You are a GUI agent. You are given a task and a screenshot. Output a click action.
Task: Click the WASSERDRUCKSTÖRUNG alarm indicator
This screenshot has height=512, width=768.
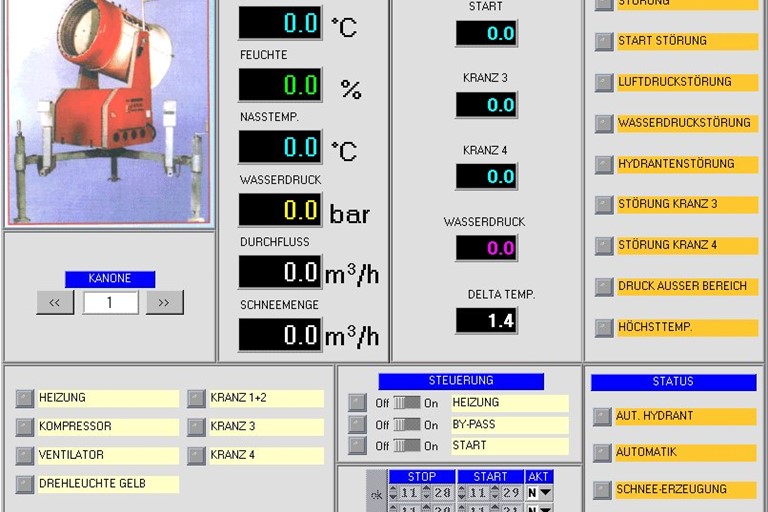tap(603, 123)
